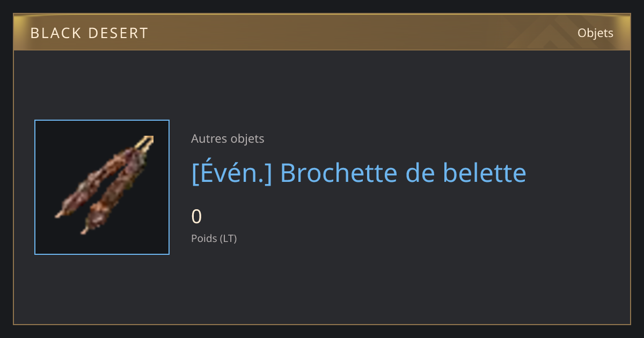Open the BLACK DESERT header title
The width and height of the screenshot is (644, 338).
pos(89,33)
